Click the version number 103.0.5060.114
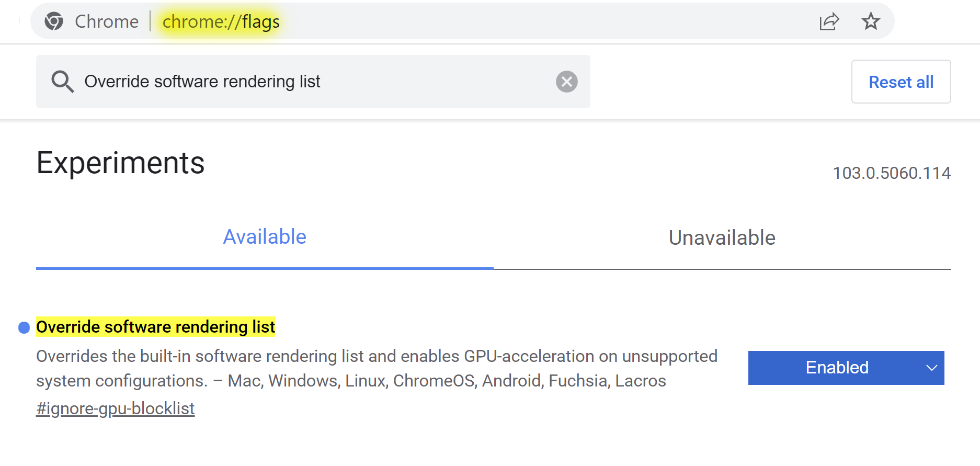The height and width of the screenshot is (466, 980). tap(892, 173)
